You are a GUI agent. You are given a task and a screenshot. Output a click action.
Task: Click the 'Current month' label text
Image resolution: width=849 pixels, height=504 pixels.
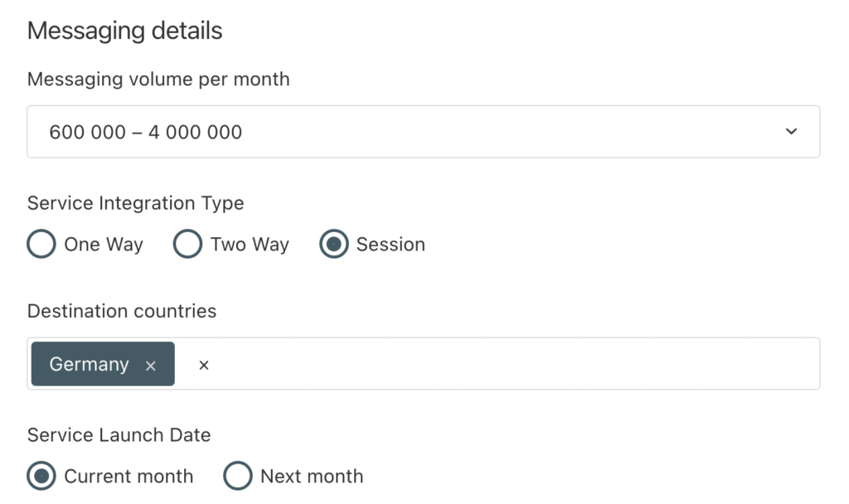pos(129,477)
